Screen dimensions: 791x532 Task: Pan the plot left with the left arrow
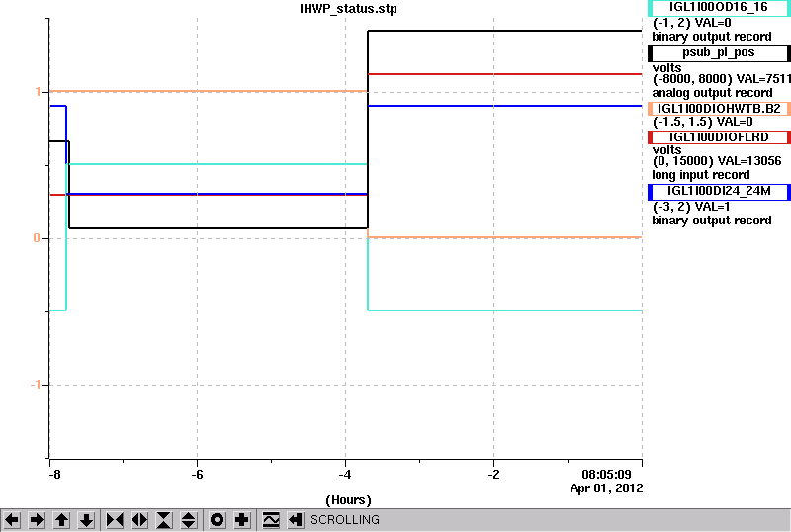pos(12,520)
